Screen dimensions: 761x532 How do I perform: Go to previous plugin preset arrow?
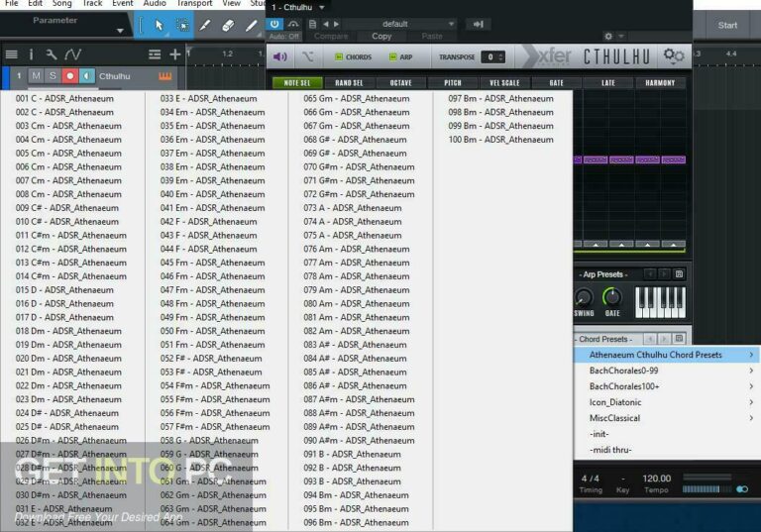(x=325, y=24)
